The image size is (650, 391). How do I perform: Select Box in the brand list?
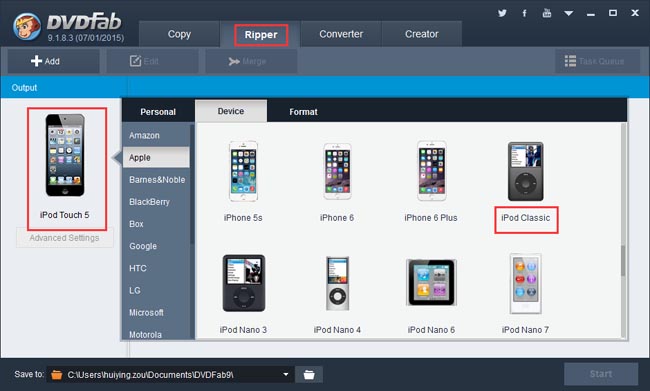[156, 224]
